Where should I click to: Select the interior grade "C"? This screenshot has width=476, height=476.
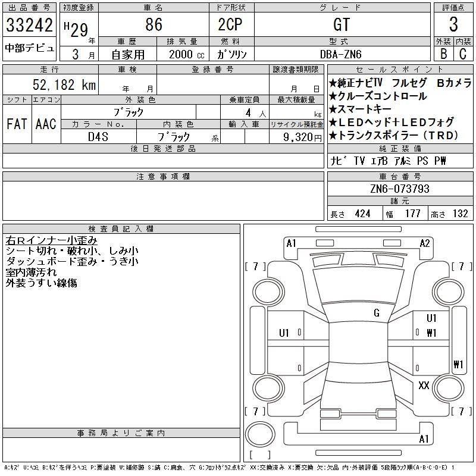[x=463, y=54]
